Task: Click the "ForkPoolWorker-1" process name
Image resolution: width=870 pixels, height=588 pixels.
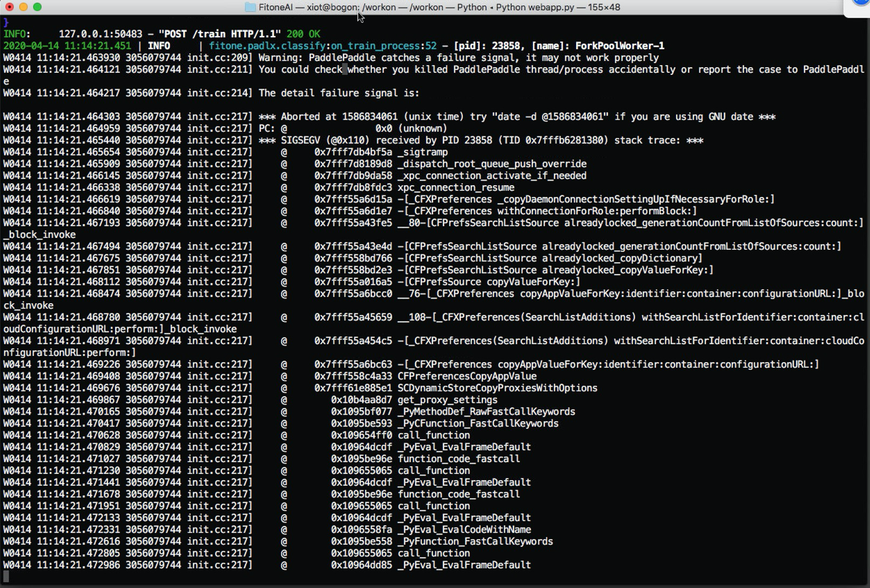Action: [620, 46]
